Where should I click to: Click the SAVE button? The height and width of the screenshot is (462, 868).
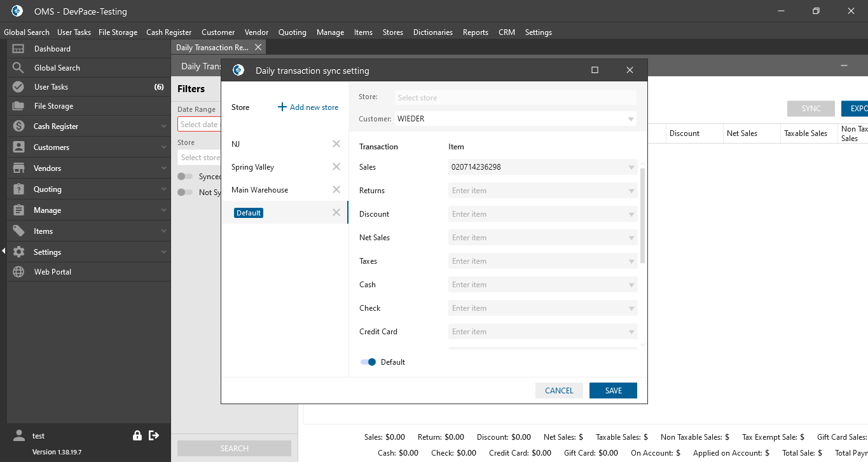point(613,390)
